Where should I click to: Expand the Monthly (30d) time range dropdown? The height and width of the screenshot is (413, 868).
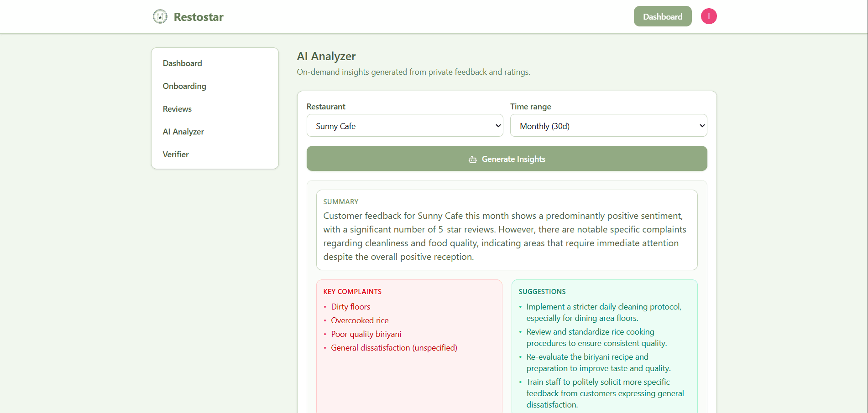pos(608,125)
